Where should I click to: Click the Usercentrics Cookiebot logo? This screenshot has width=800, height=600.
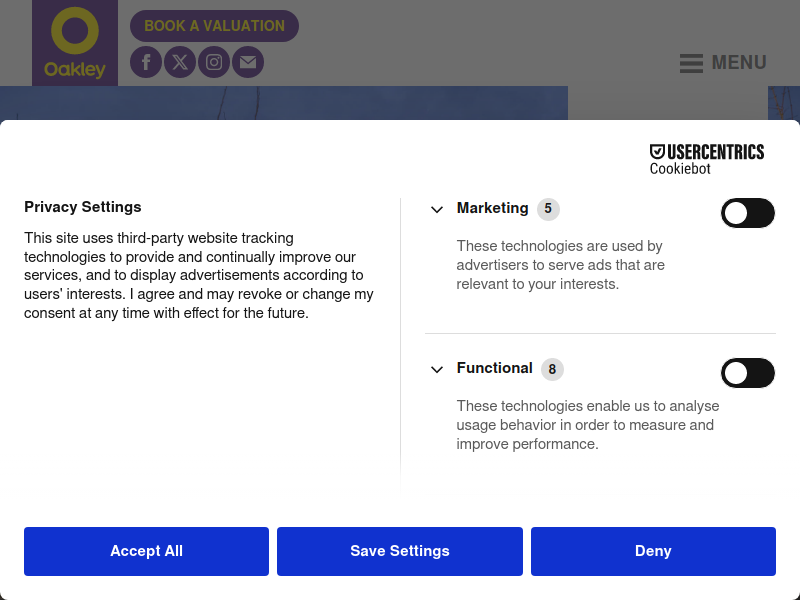point(706,159)
